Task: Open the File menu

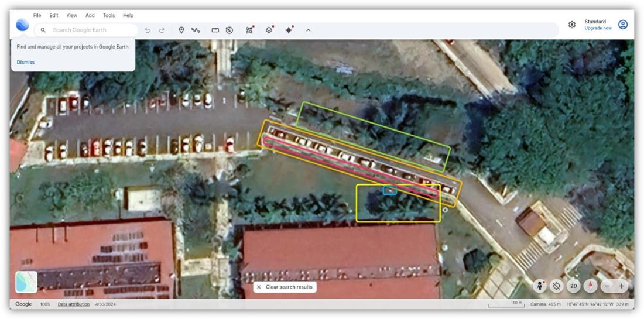Action: pos(37,15)
